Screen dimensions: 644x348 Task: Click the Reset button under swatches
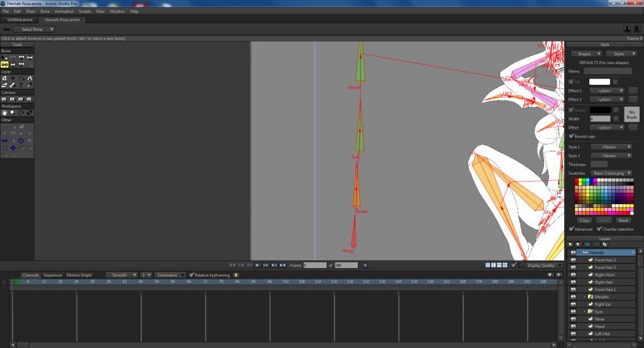click(x=623, y=220)
